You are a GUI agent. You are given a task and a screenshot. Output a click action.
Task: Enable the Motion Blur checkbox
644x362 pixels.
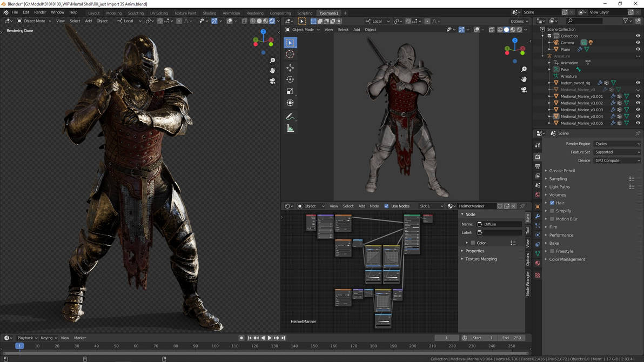point(552,219)
